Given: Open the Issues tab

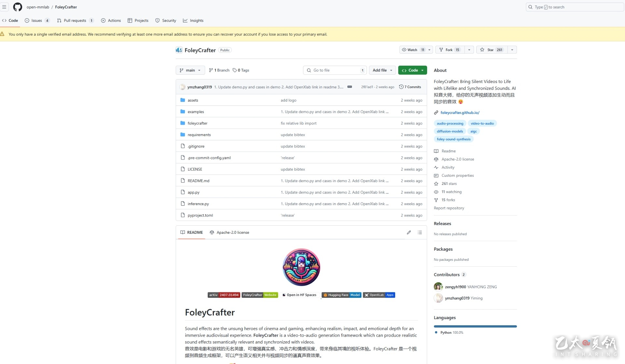Looking at the screenshot, I should pyautogui.click(x=37, y=21).
